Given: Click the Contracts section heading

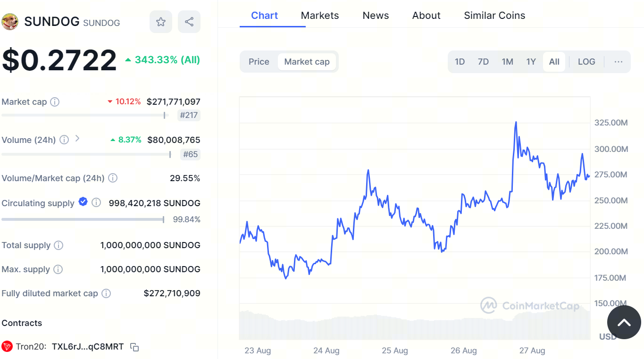Looking at the screenshot, I should click(x=22, y=323).
